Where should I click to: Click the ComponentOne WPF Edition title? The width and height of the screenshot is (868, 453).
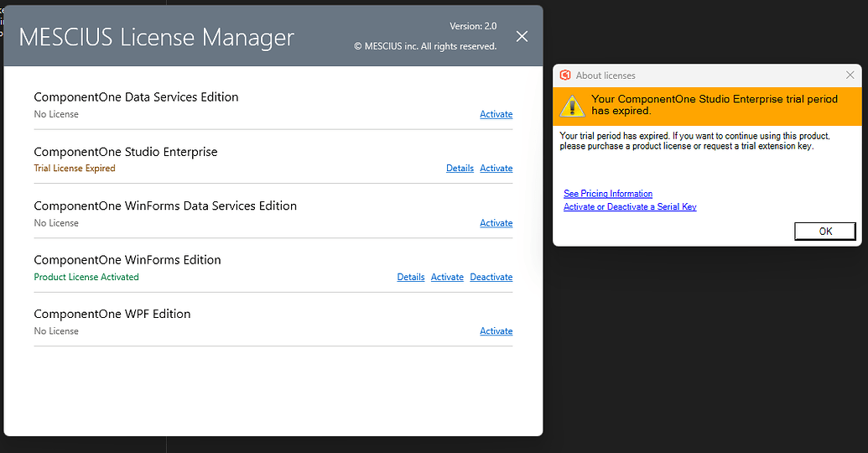click(112, 314)
